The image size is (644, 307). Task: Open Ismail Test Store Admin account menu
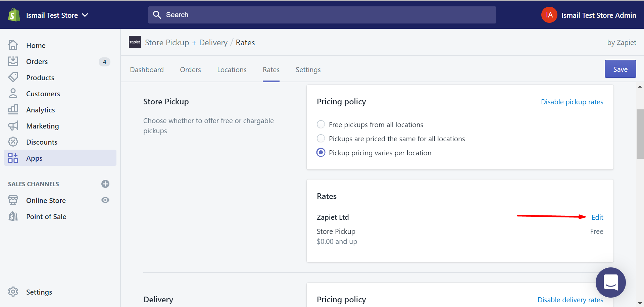pyautogui.click(x=598, y=15)
